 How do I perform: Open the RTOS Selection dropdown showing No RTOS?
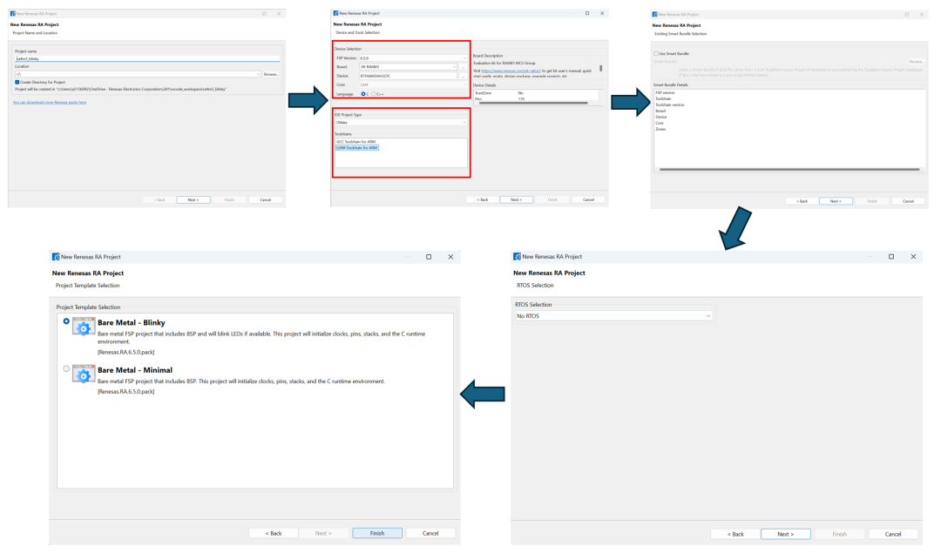(614, 316)
